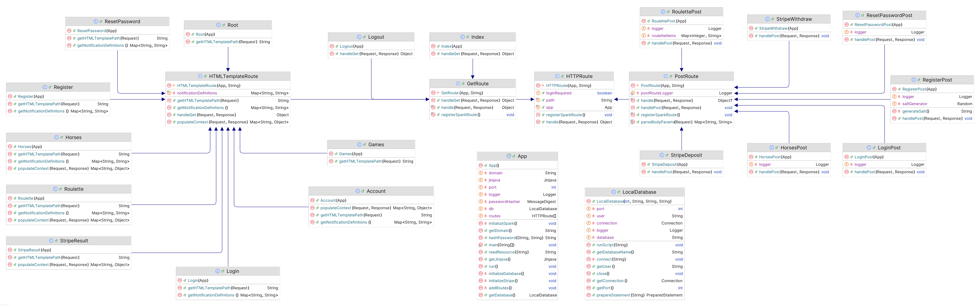
Task: Click the class icon beside LocalDatabase title
Action: 614,192
